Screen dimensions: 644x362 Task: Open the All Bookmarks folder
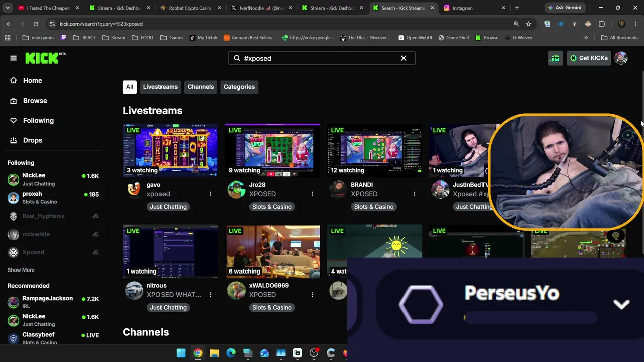[620, 38]
